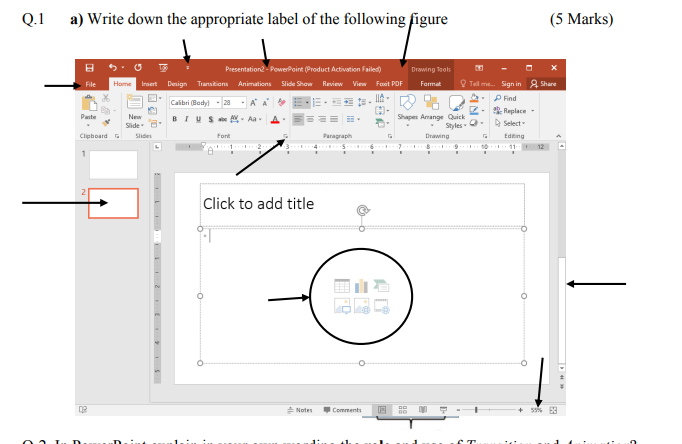Open the Section dropdown icon
682x444 pixels.
click(x=154, y=123)
